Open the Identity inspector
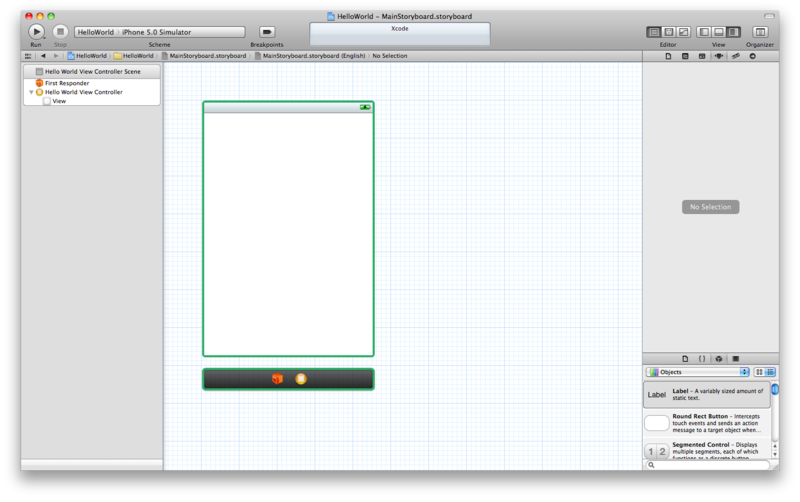 [x=702, y=56]
